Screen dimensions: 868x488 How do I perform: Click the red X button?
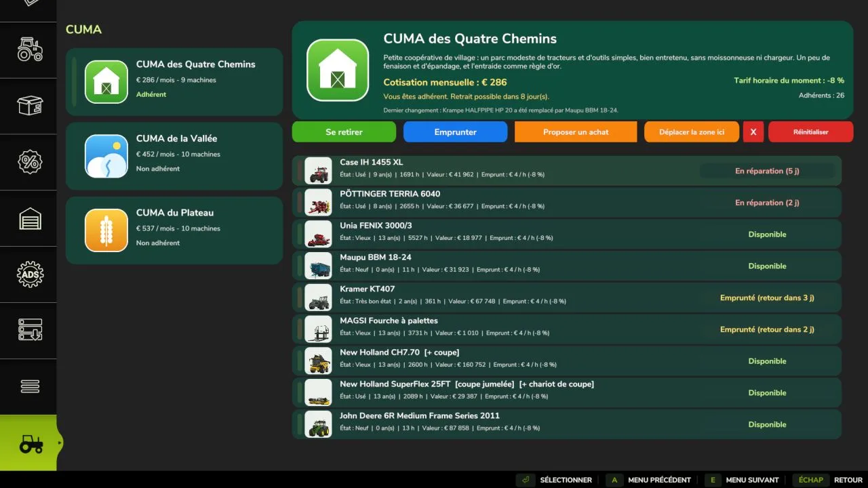click(x=753, y=132)
